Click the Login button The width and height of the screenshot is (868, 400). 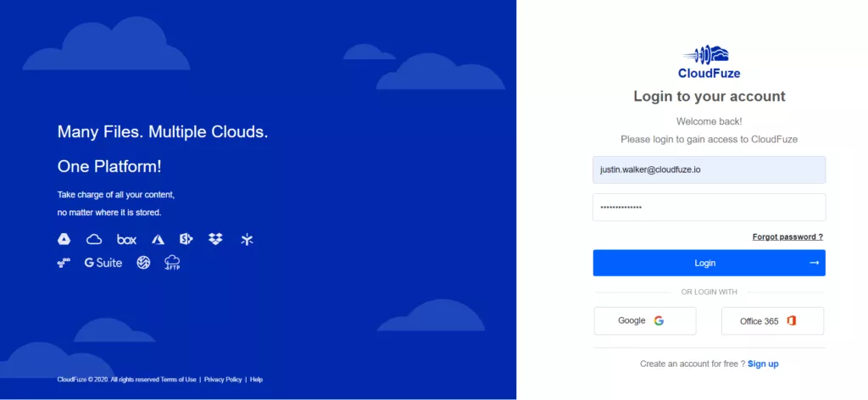point(709,263)
